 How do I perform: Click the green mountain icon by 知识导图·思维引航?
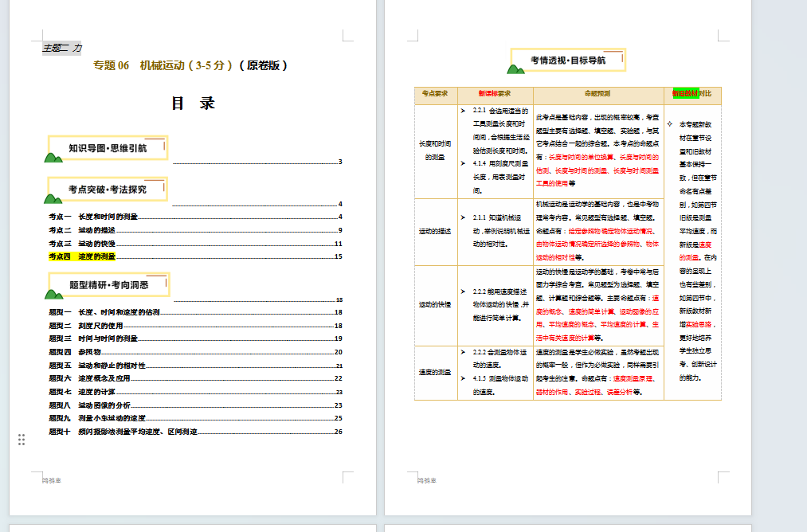pos(53,156)
